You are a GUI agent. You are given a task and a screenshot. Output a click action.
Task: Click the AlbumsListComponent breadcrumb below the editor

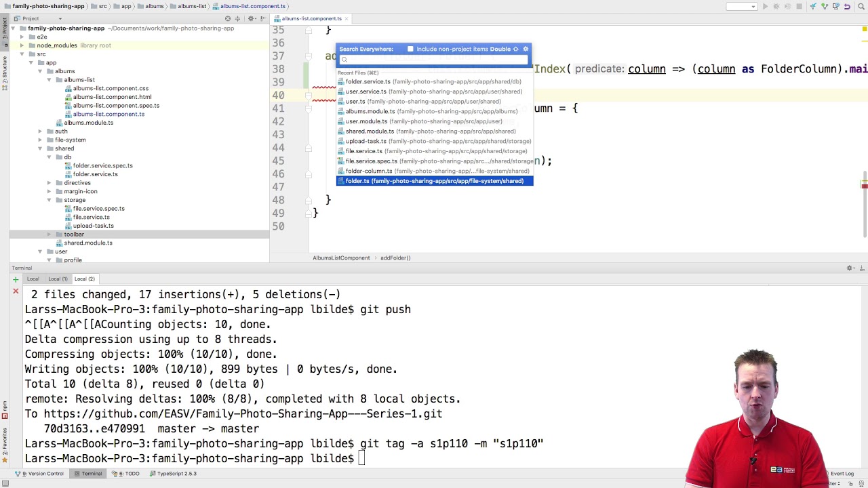[x=341, y=258]
